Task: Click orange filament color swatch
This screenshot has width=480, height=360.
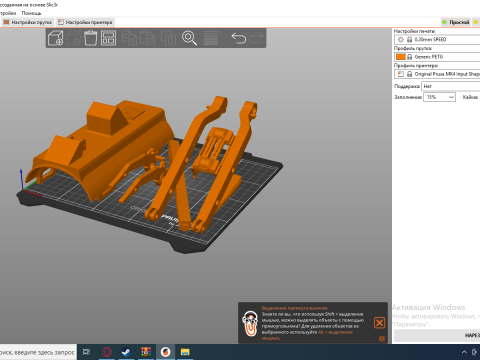Action: (x=401, y=57)
